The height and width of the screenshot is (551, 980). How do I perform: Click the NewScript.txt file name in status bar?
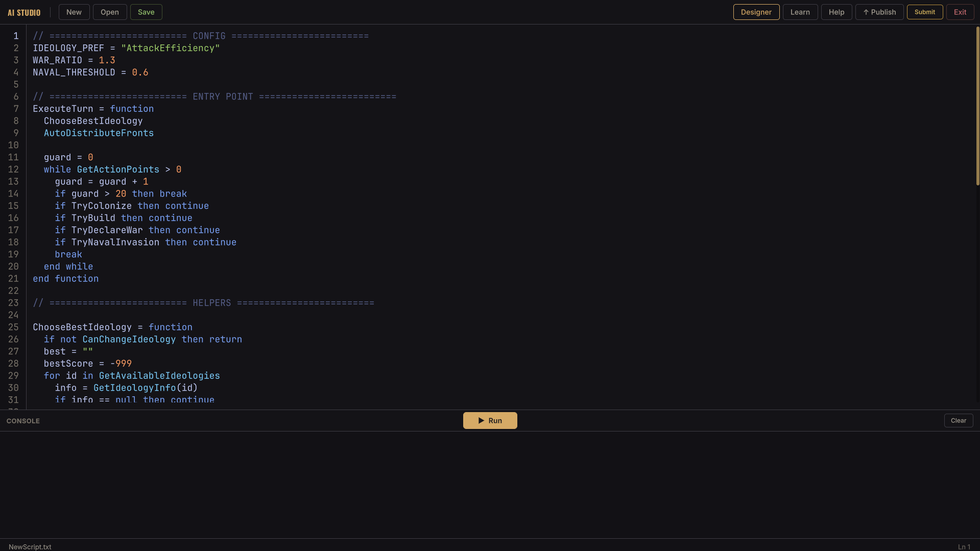tap(30, 547)
